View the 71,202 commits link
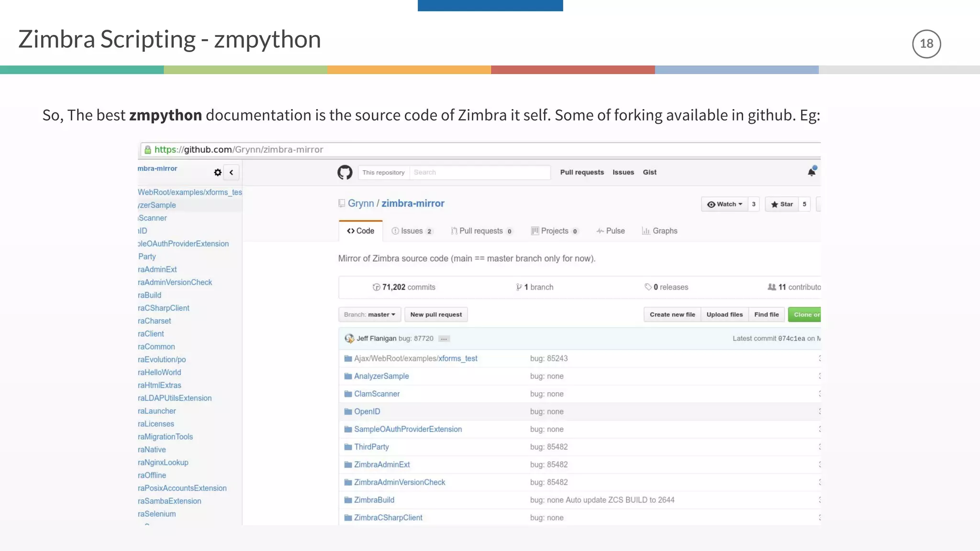980x551 pixels. tap(404, 287)
